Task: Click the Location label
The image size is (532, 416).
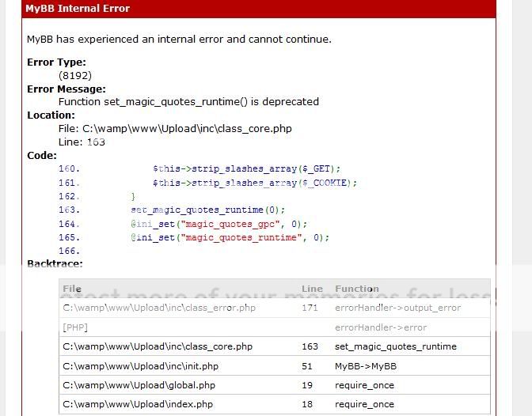Action: tap(51, 115)
